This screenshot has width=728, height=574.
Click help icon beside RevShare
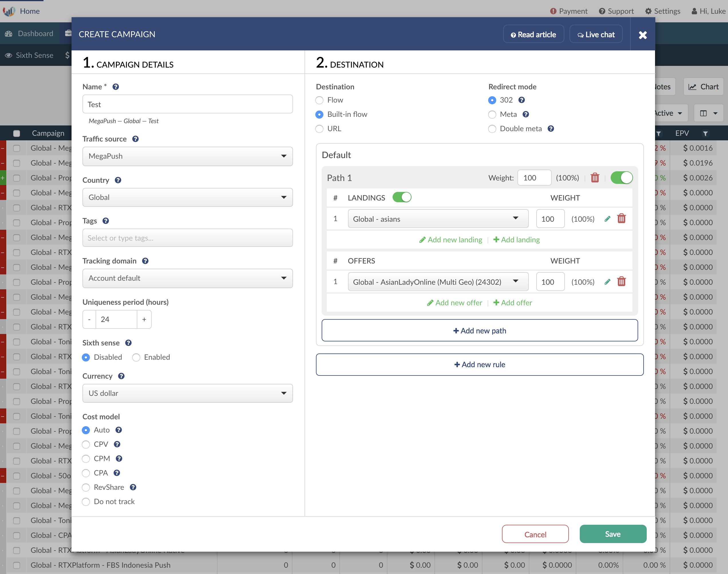133,487
